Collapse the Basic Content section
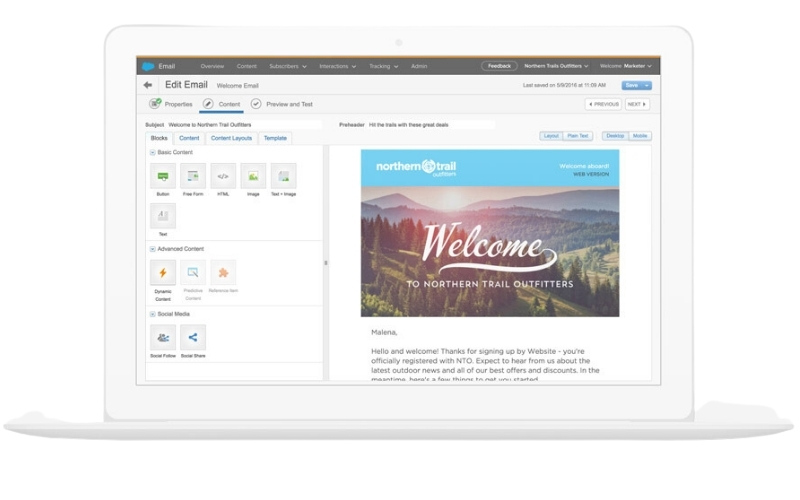 pyautogui.click(x=153, y=152)
